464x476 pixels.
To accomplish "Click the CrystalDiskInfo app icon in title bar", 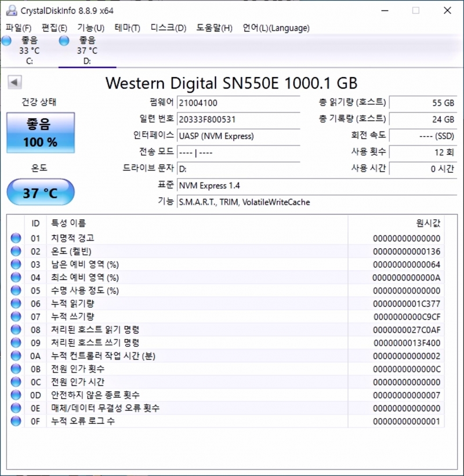I will click(12, 10).
